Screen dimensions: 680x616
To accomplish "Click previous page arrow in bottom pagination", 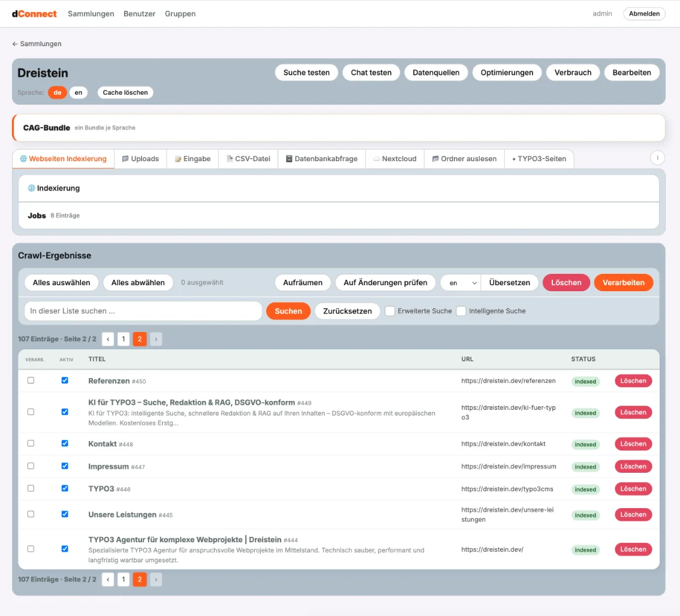I will 108,579.
